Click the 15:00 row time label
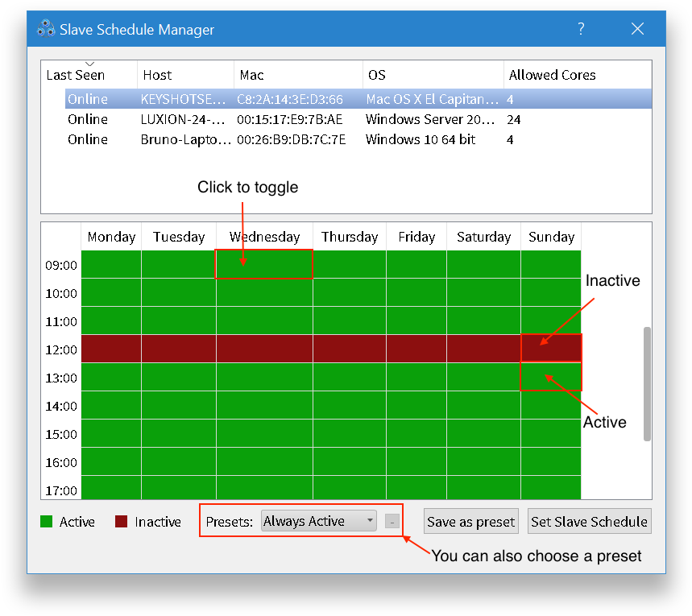 point(62,434)
